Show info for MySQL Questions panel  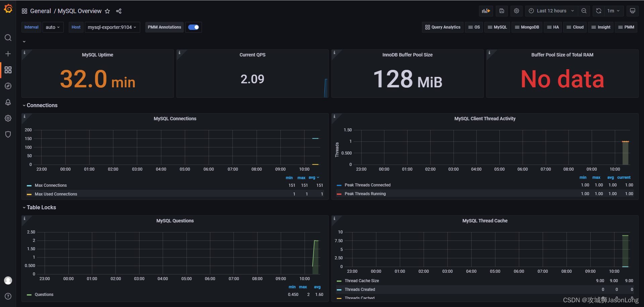(x=24, y=218)
